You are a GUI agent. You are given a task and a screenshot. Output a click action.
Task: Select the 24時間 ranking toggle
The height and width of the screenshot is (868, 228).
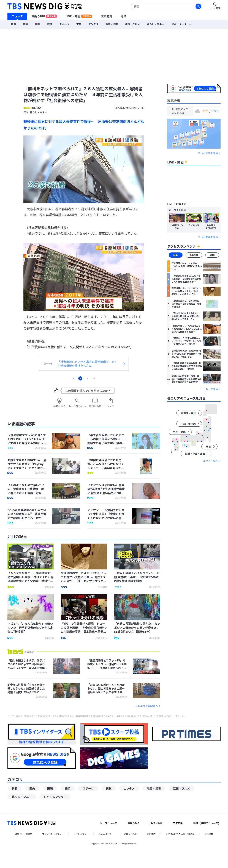click(194, 255)
